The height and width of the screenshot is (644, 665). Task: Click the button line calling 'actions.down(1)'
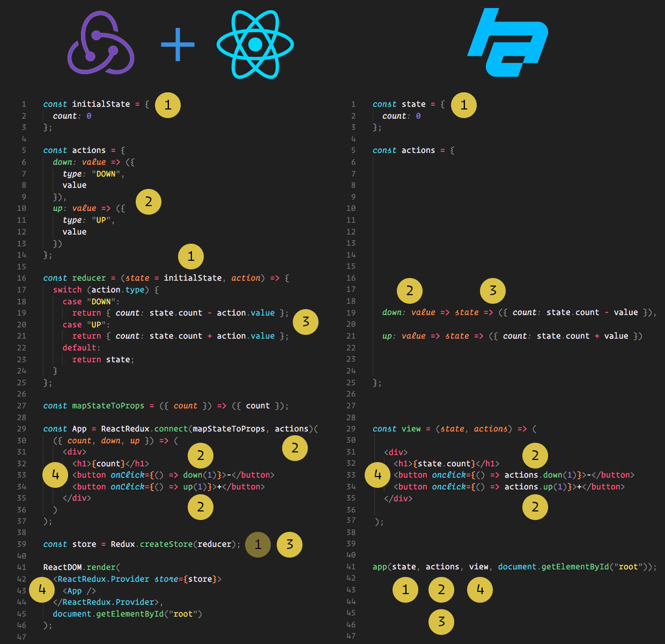(x=514, y=475)
